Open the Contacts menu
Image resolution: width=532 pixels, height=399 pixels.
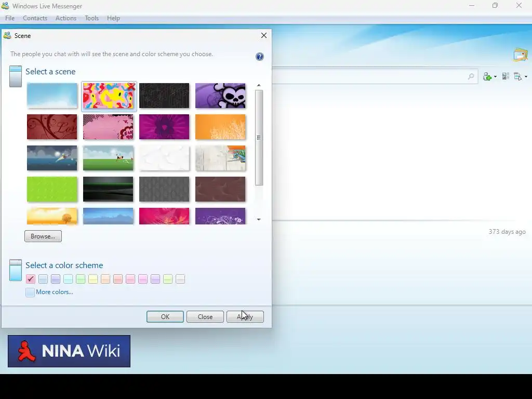35,18
